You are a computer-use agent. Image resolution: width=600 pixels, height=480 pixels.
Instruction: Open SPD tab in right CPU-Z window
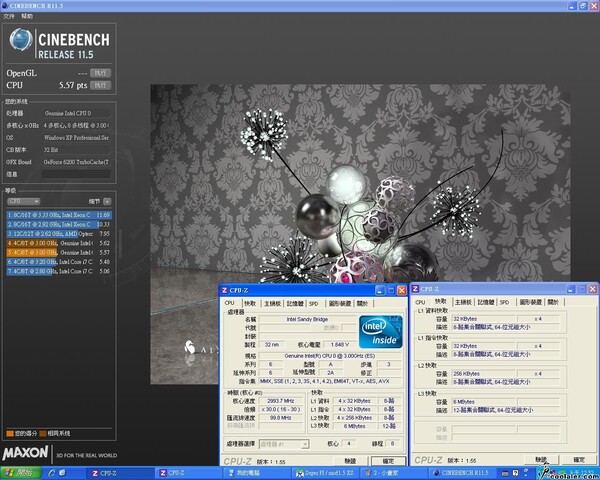(x=505, y=302)
